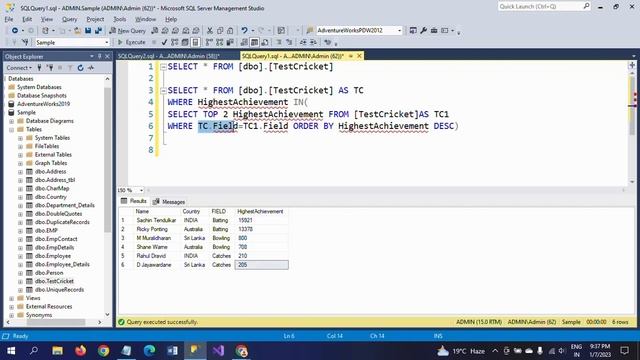Open the 150% zoom dropdown
Viewport: 640px width, 360px height.
[x=141, y=190]
